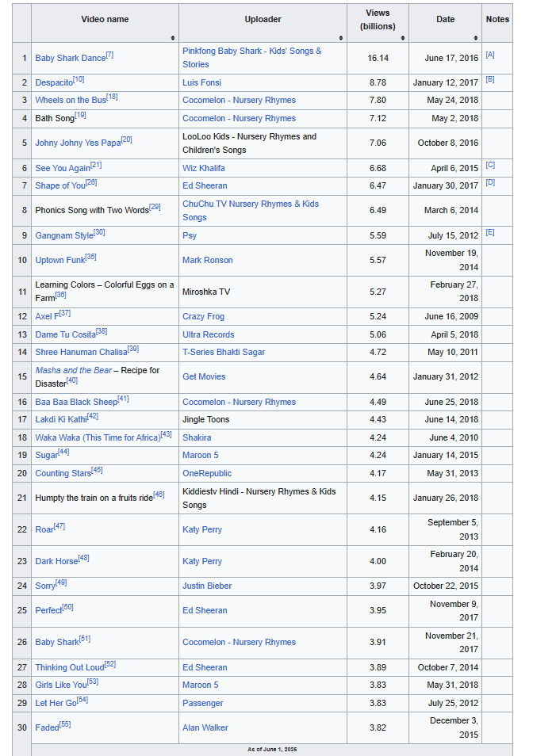This screenshot has height=756, width=533.
Task: Click the Notes column header
Action: point(497,23)
